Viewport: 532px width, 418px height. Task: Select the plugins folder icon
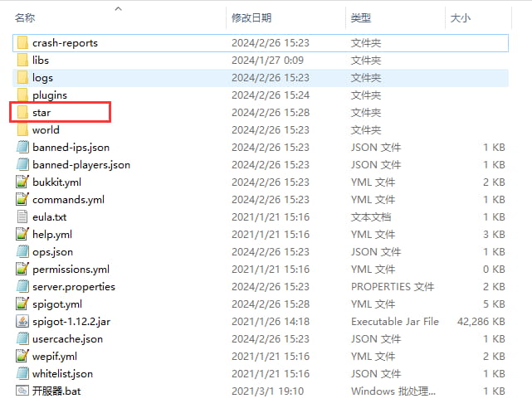(22, 95)
